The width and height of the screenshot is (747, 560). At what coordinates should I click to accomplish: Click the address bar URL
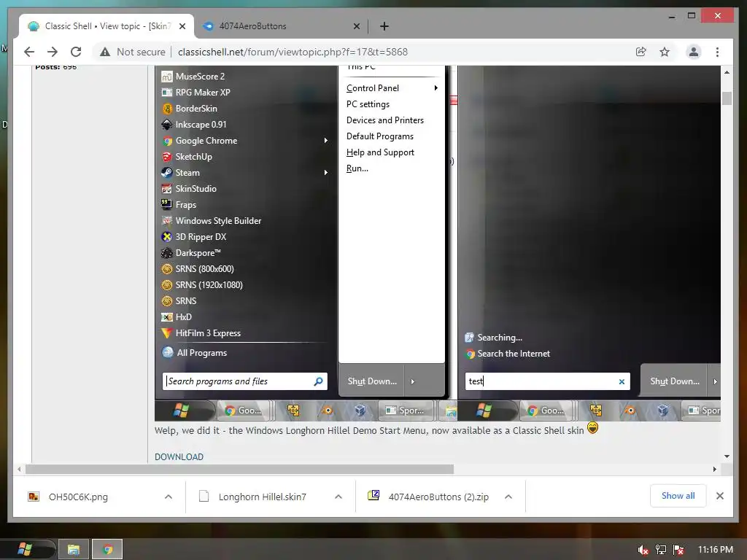[x=293, y=52]
